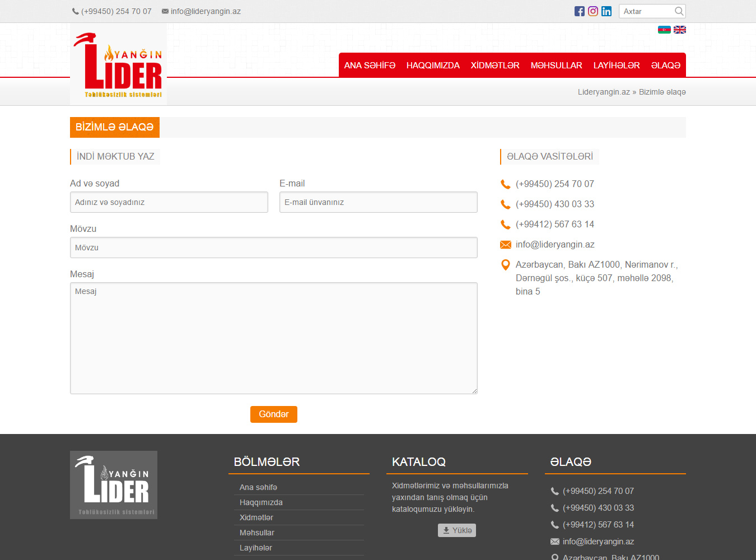The width and height of the screenshot is (756, 560).
Task: Open Haqqımızda link in footer Bölmələr
Action: point(261,502)
